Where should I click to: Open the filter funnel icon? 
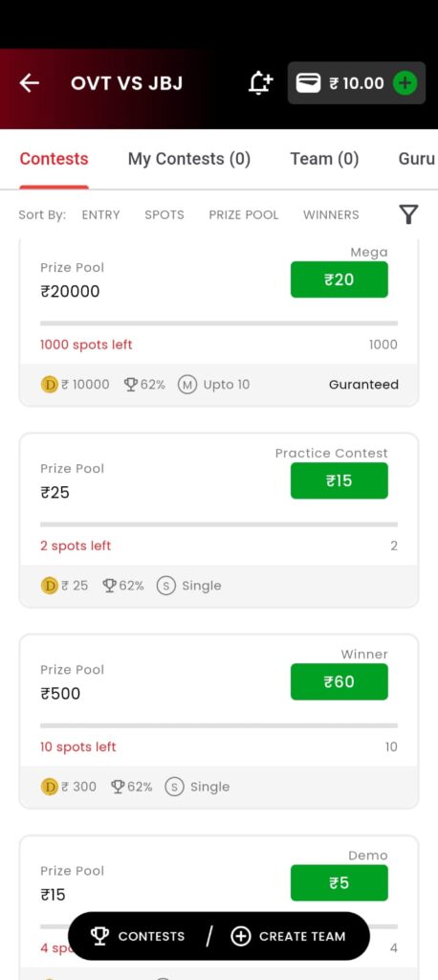tap(408, 214)
